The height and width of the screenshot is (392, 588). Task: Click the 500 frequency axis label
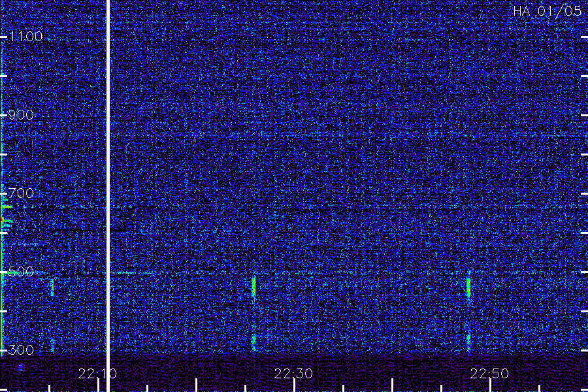21,272
